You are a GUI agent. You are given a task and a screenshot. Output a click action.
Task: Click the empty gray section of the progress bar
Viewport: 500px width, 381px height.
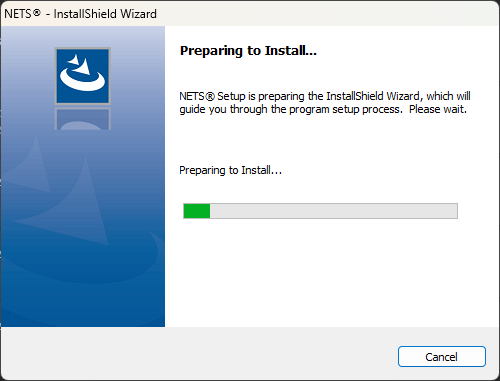[333, 211]
